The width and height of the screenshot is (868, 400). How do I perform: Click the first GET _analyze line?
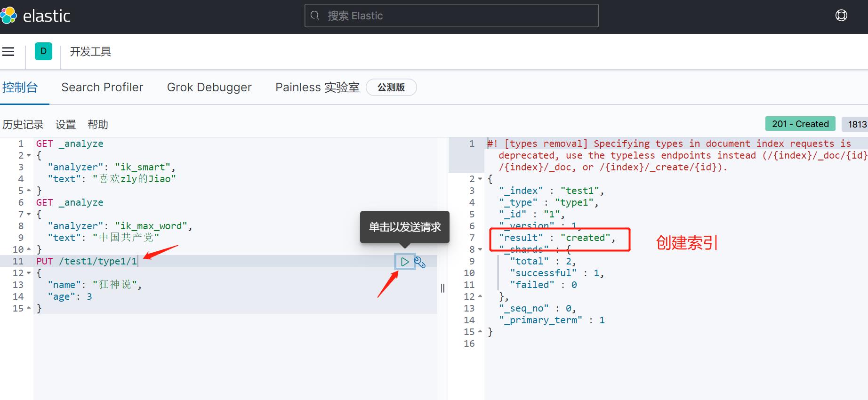pyautogui.click(x=70, y=144)
